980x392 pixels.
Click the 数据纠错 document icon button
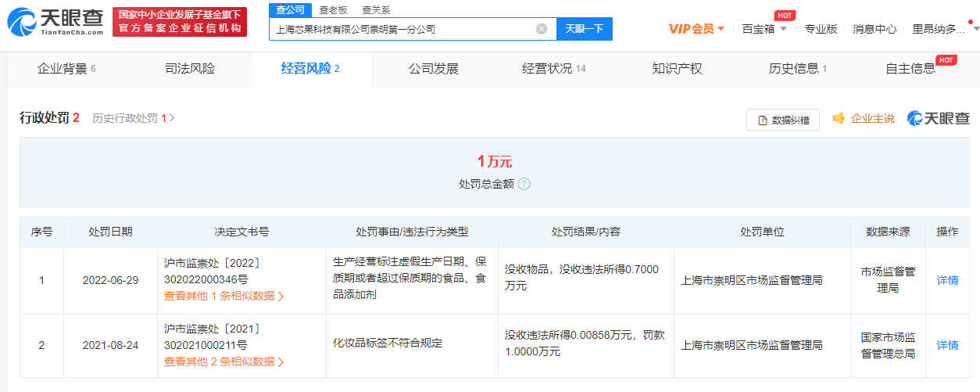(782, 120)
